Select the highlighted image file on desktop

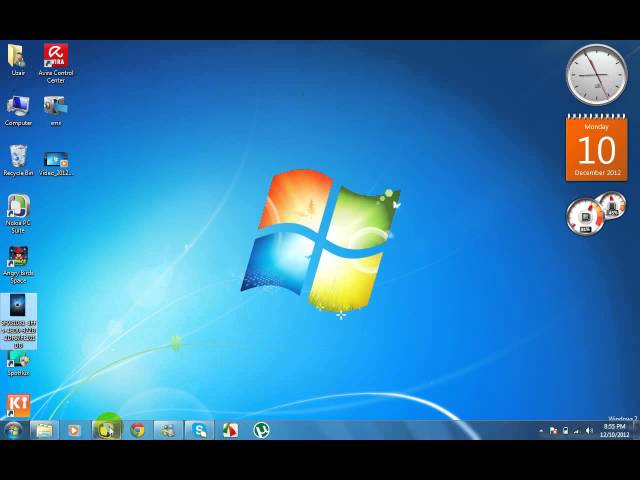18,321
